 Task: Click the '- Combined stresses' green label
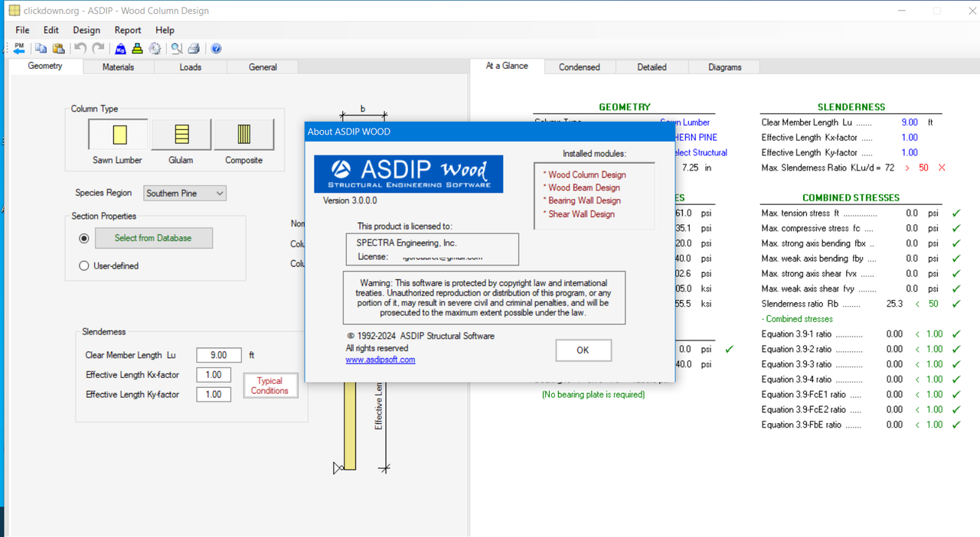coord(797,319)
